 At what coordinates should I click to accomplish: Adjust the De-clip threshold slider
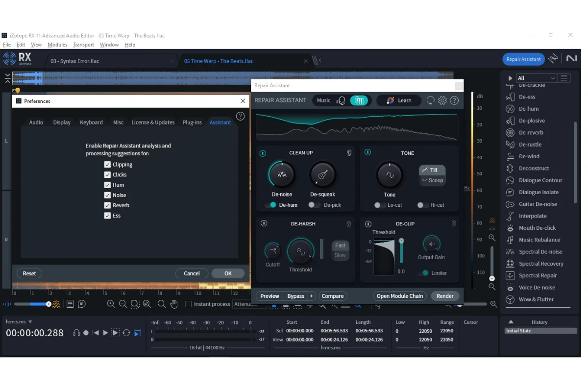401,241
